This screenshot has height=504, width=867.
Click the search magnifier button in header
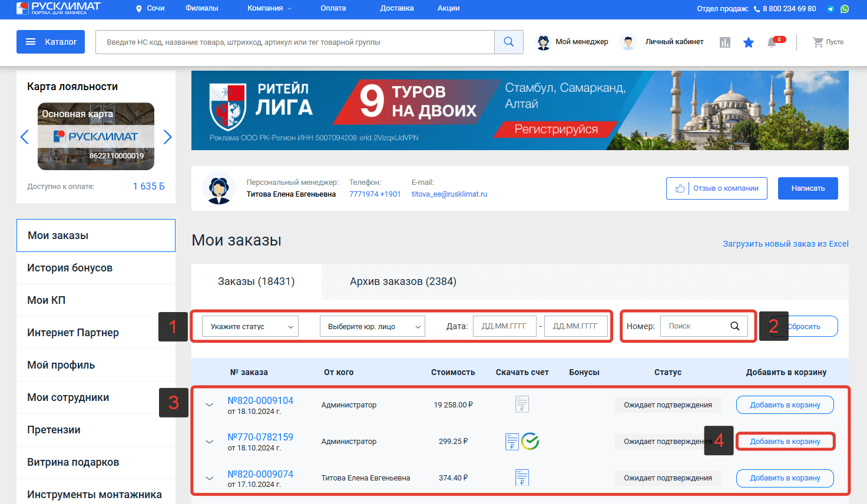(x=509, y=42)
